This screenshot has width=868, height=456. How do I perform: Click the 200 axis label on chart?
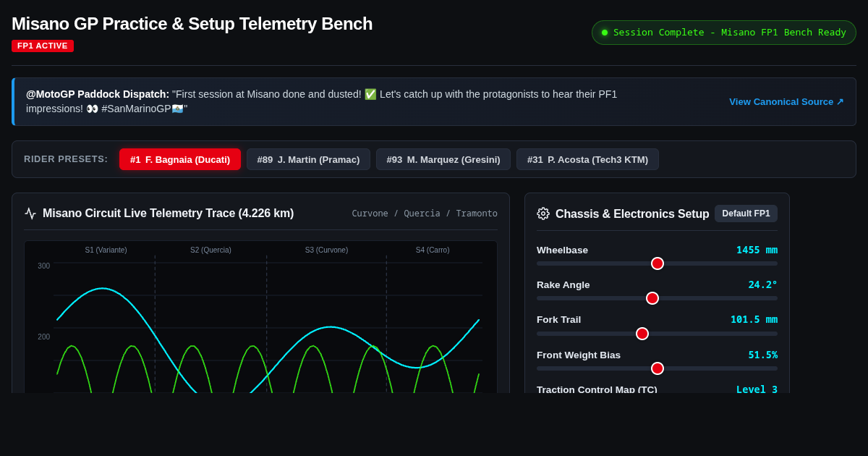click(44, 337)
